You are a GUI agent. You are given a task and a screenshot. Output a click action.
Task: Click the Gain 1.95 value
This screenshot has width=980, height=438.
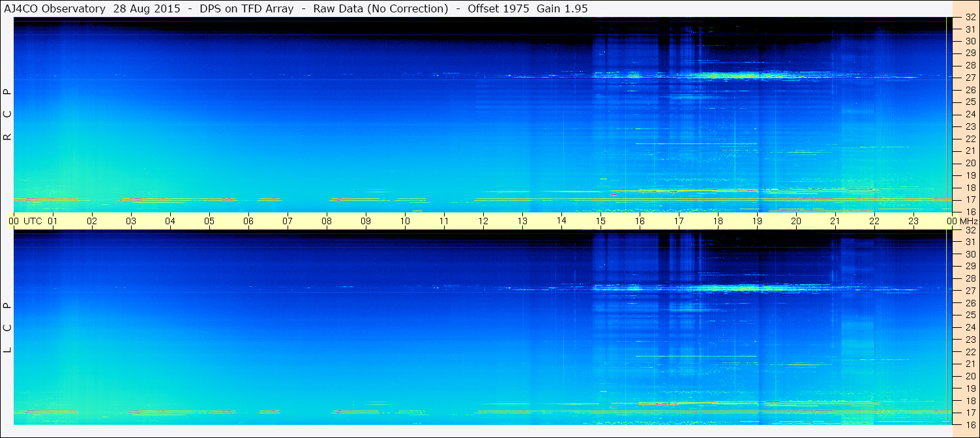(x=562, y=9)
